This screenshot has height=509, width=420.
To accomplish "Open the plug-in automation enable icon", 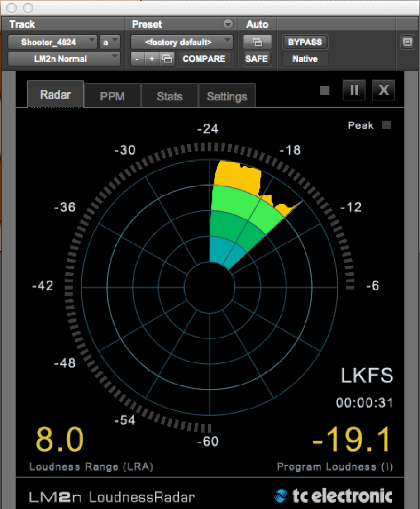I will (257, 42).
